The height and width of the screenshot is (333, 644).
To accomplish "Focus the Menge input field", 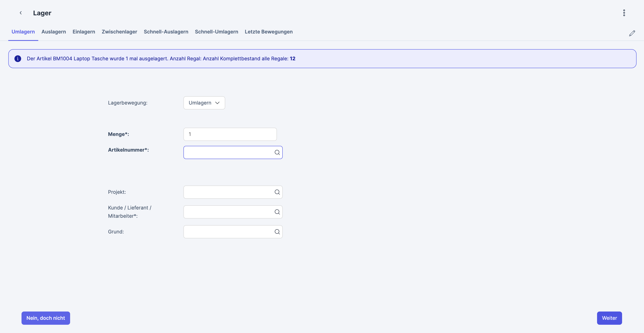I will pos(230,134).
